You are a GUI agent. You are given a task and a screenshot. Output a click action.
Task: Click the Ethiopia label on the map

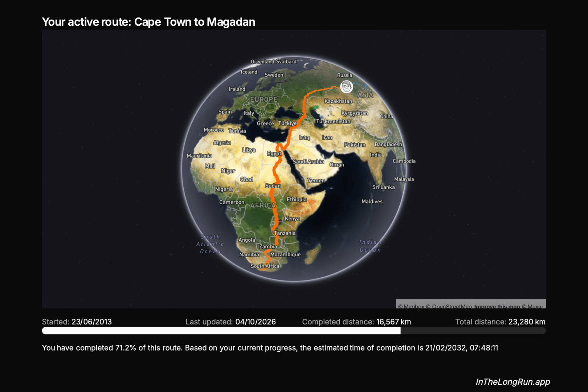click(x=297, y=199)
